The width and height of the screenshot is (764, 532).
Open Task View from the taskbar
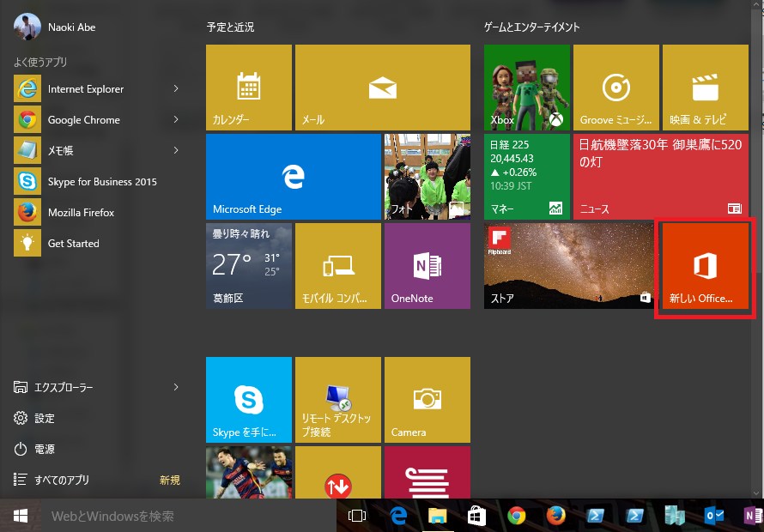click(x=356, y=516)
